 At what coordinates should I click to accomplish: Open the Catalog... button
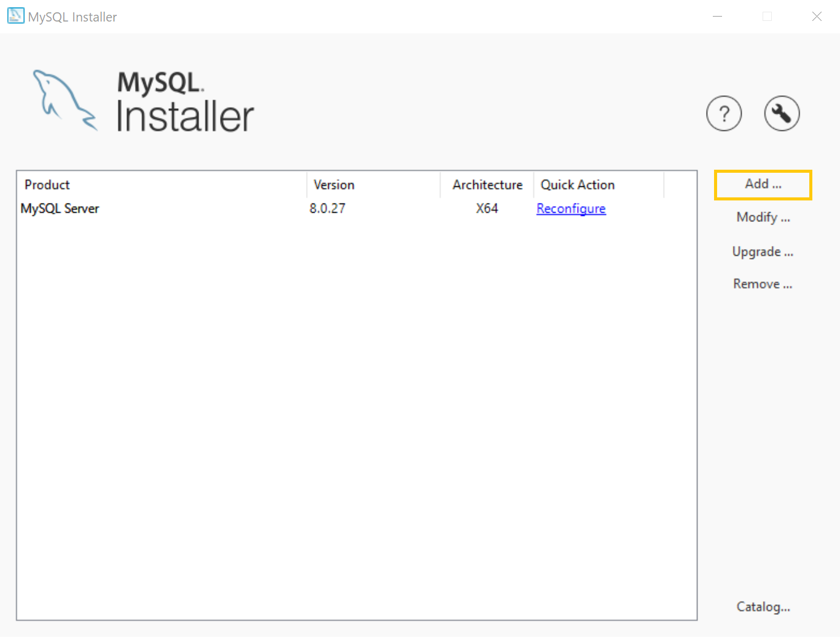[763, 607]
